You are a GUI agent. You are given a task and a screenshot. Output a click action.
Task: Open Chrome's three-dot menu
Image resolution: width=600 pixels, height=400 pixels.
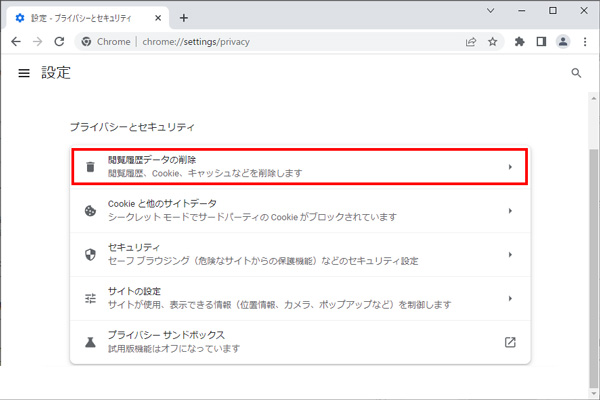click(585, 41)
